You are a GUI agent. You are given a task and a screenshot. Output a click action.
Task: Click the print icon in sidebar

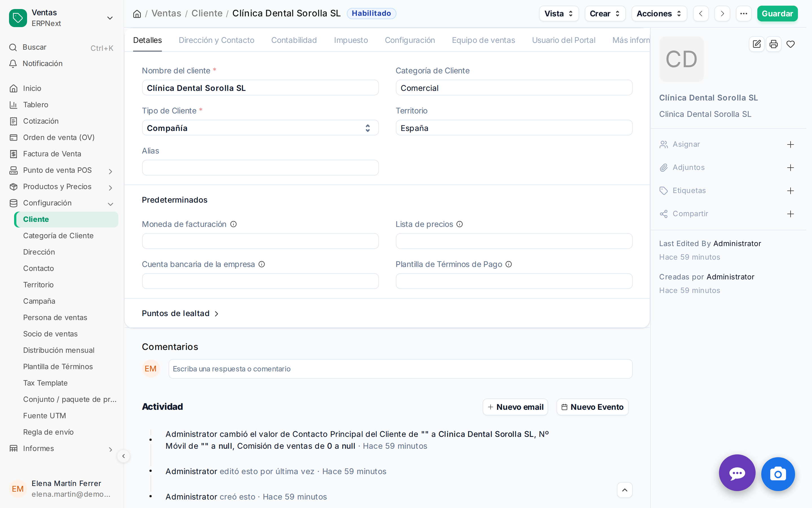[773, 44]
